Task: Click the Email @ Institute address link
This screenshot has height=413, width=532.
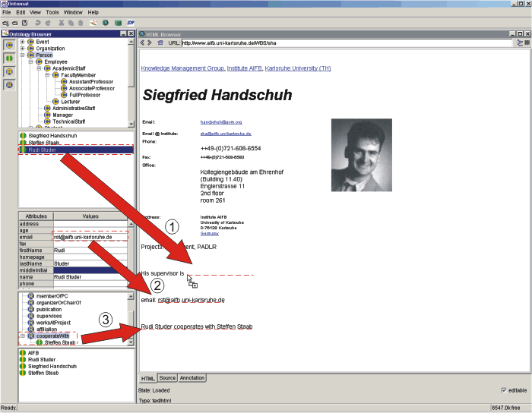Action: (x=226, y=134)
